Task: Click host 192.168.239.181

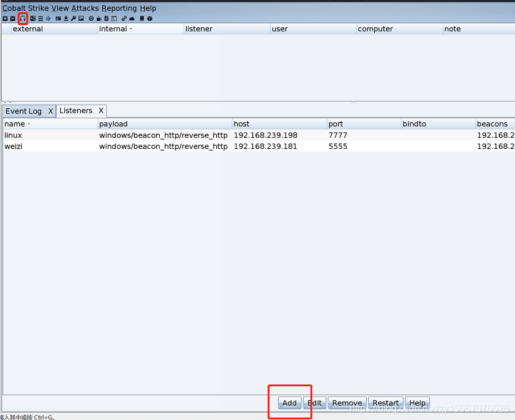Action: click(x=265, y=146)
